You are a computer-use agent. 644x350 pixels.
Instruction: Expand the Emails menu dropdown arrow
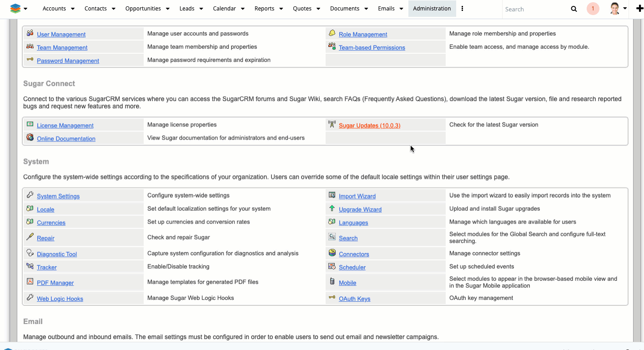[x=401, y=9]
